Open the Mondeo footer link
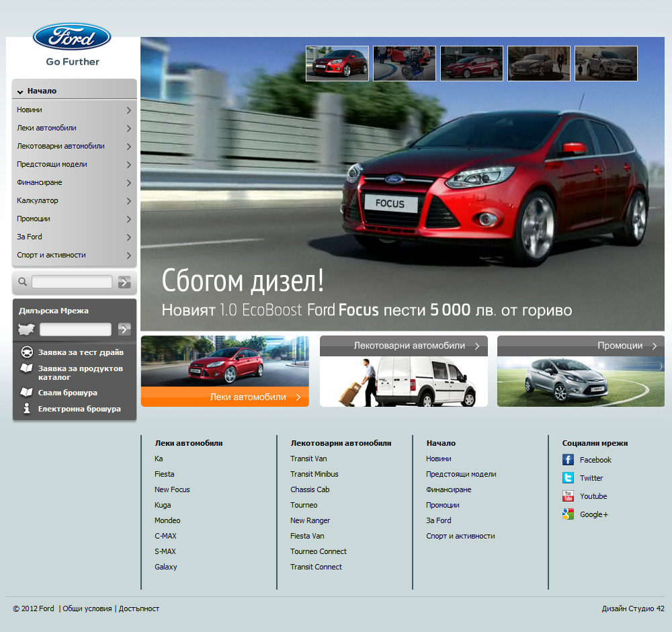Screen dimensions: 672x632 (167, 520)
